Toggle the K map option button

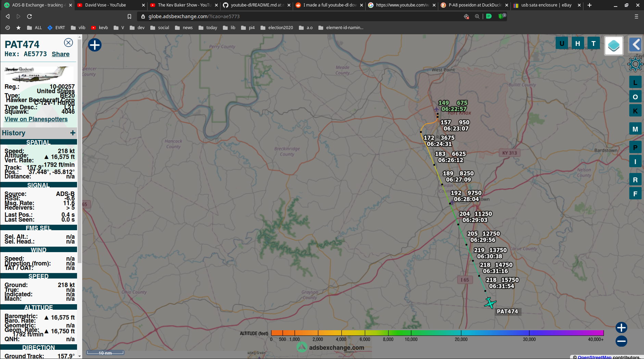point(635,111)
